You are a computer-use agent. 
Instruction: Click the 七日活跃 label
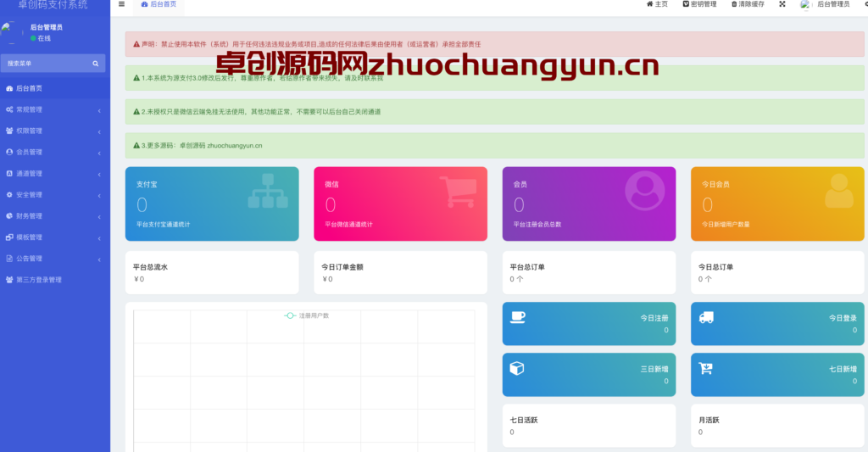(x=524, y=420)
